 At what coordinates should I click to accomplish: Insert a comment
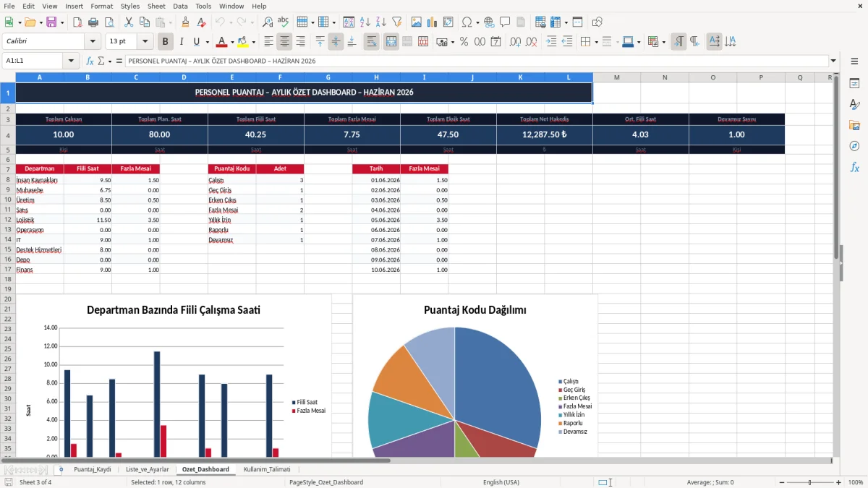click(505, 22)
